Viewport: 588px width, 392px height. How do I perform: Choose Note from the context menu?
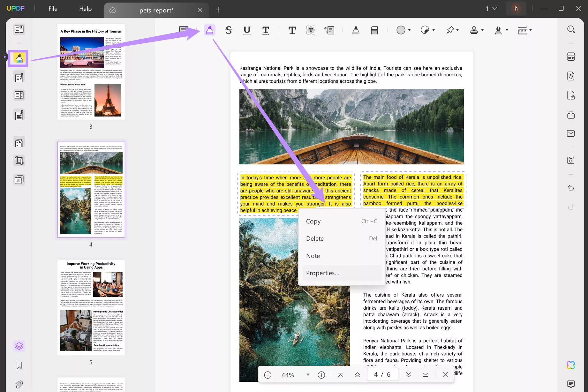342,256
